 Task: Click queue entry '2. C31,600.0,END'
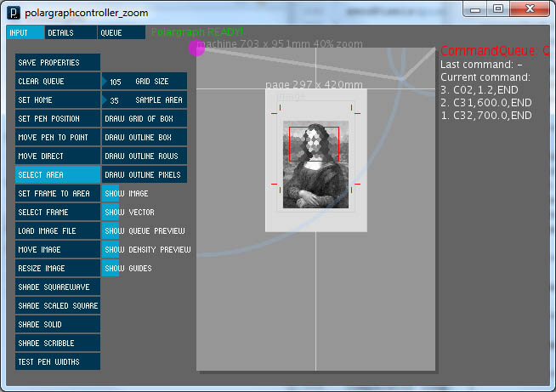coord(486,103)
